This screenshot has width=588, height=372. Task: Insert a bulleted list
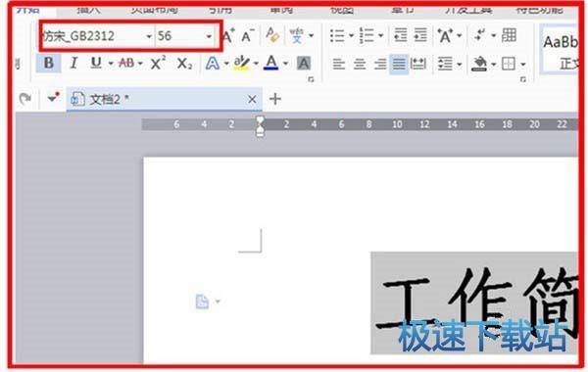pyautogui.click(x=337, y=36)
